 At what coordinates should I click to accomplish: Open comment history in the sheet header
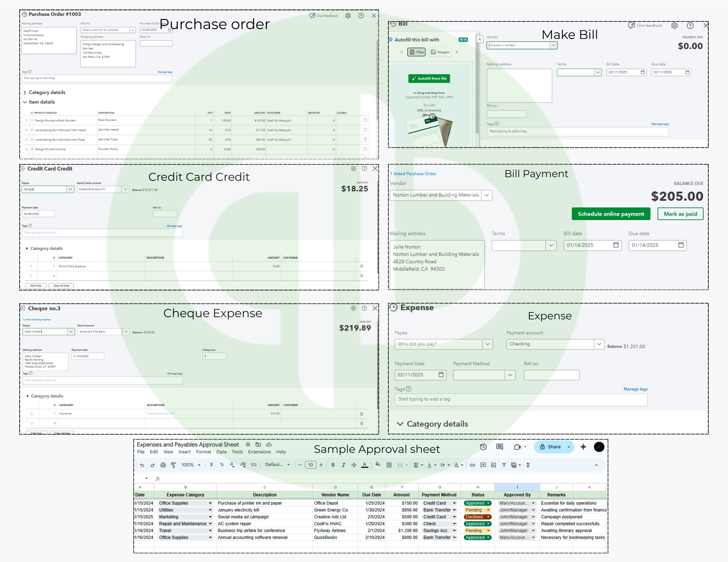point(499,447)
